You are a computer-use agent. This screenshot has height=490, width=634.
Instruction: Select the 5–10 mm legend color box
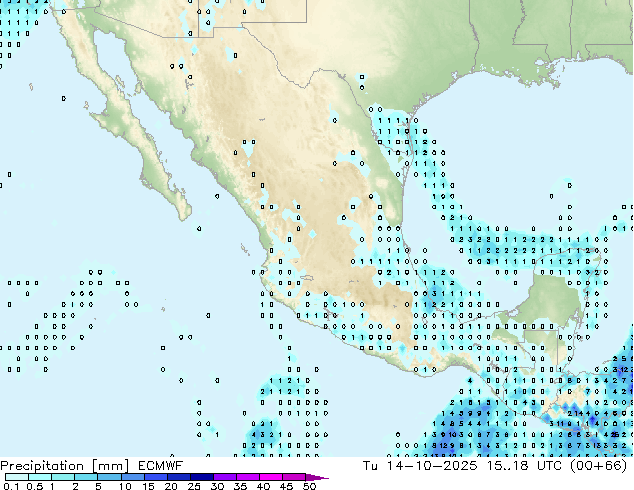(109, 477)
